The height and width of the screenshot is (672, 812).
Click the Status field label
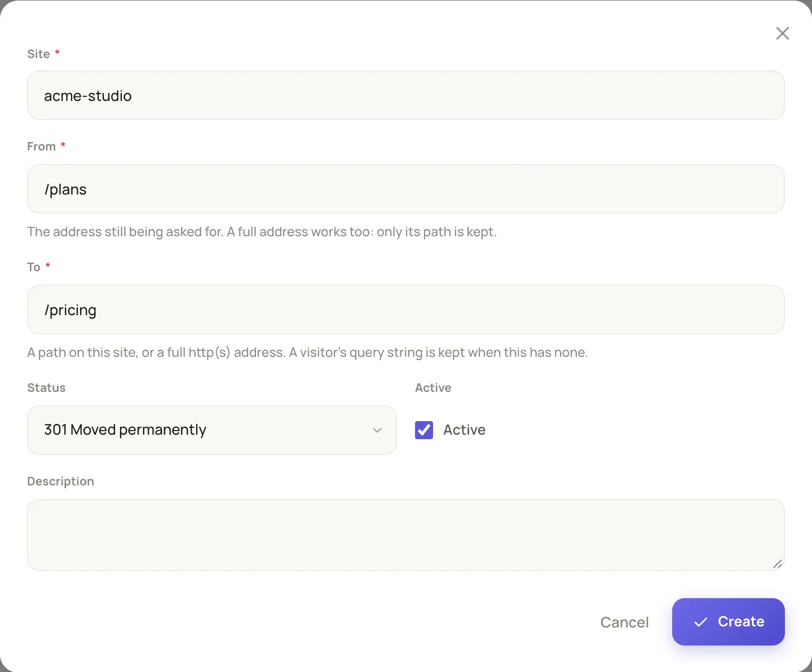[x=46, y=388]
